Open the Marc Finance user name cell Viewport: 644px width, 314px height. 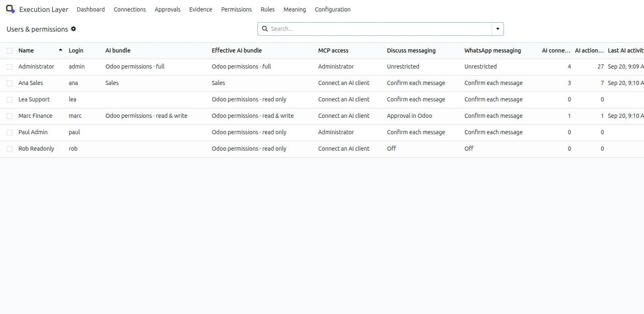coord(35,116)
